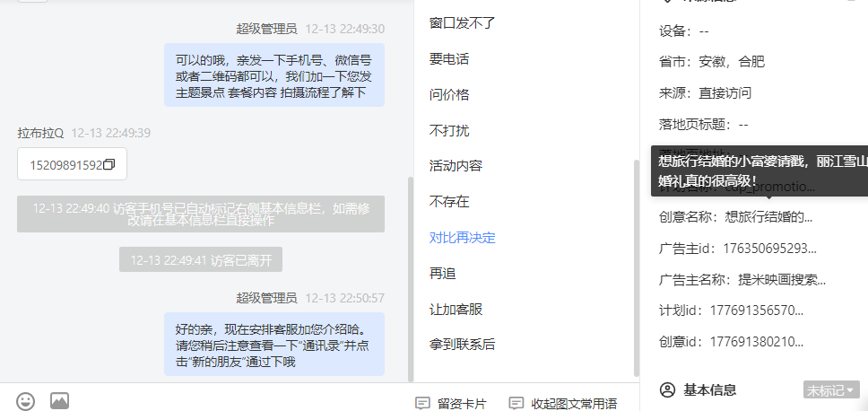Click the quick phrases list scrollbar
The width and height of the screenshot is (868, 411).
click(637, 267)
